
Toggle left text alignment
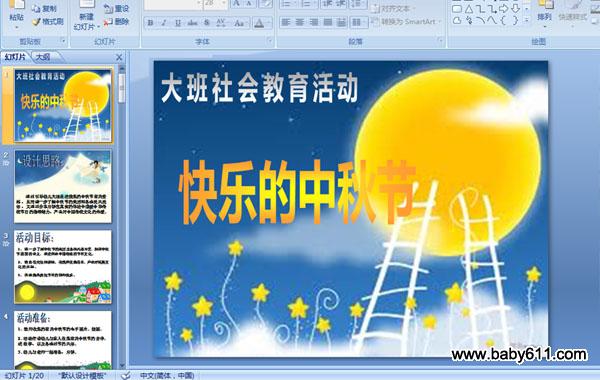tap(286, 22)
